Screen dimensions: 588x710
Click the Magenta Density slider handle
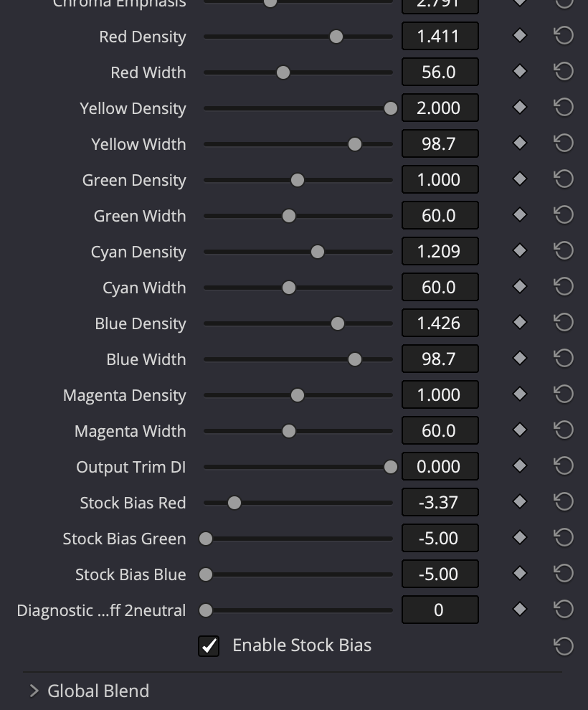(x=298, y=395)
